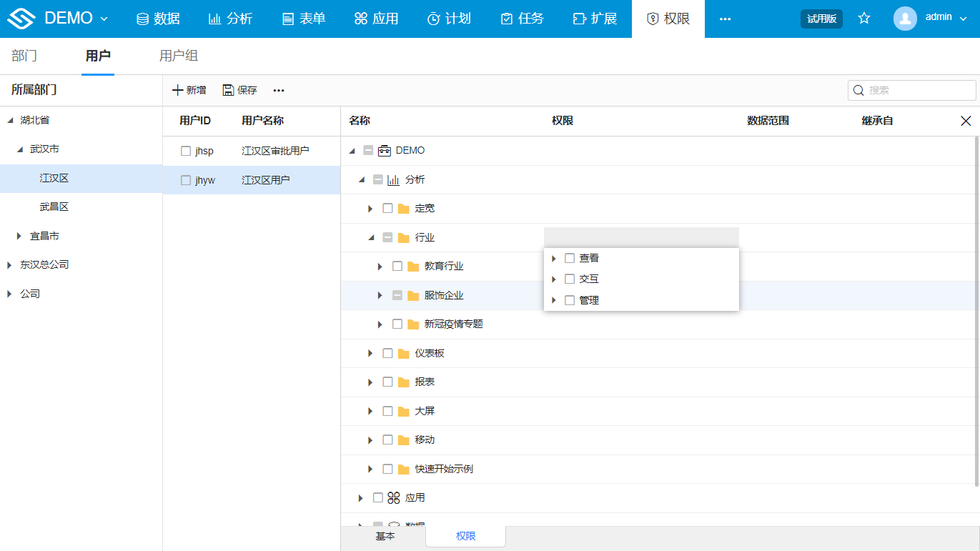Click the 行业 folder icon
The width and height of the screenshot is (980, 551).
point(404,237)
